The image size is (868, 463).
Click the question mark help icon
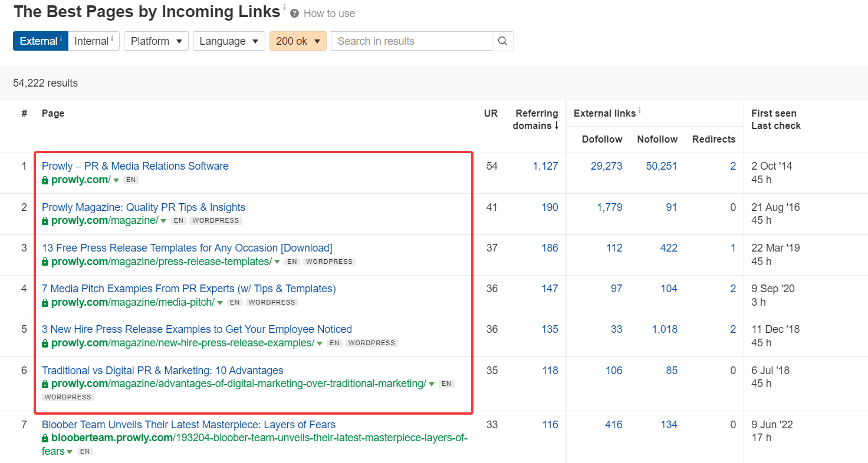coord(295,14)
